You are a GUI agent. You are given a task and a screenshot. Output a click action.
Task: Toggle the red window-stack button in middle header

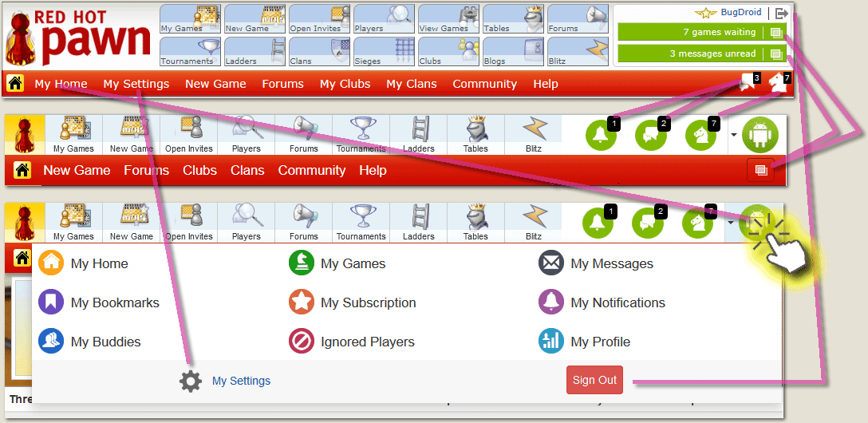click(760, 170)
